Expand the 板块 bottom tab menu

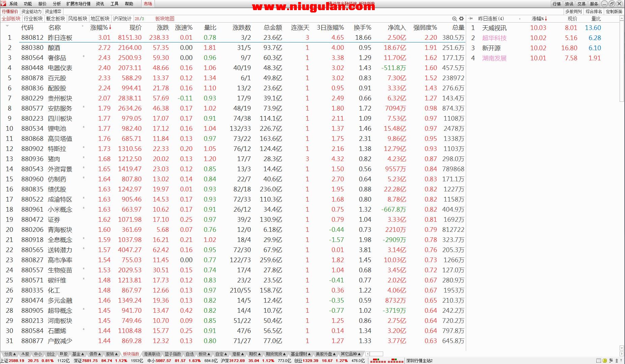pos(204,354)
